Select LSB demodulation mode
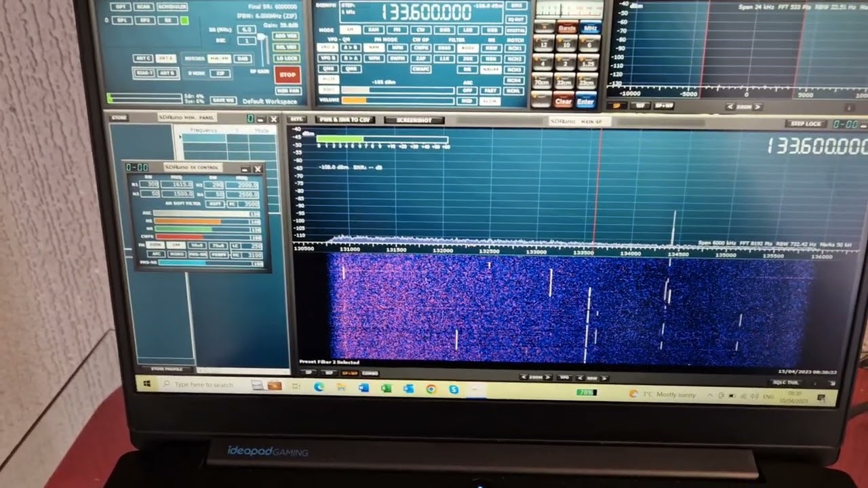The image size is (868, 488). click(x=468, y=30)
